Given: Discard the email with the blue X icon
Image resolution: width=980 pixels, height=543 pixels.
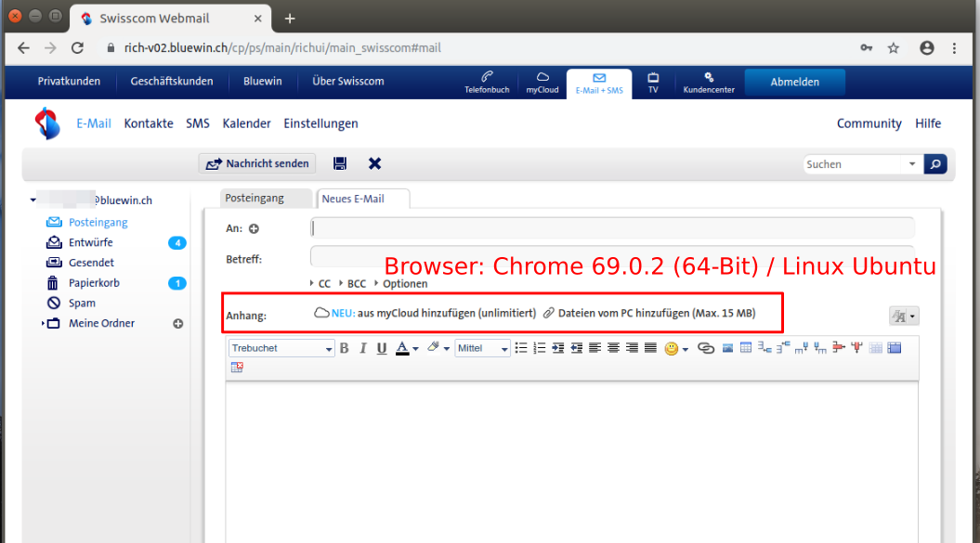Looking at the screenshot, I should coord(374,162).
